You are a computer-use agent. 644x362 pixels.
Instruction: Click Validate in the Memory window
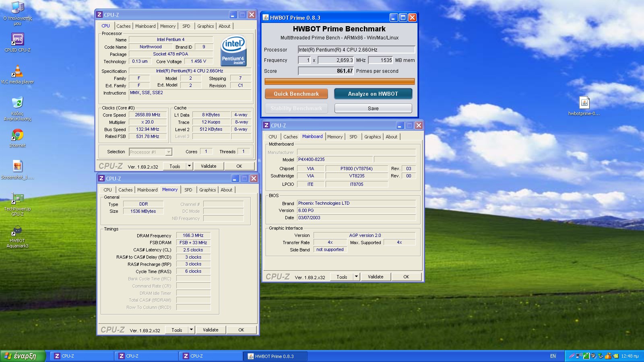(x=211, y=330)
